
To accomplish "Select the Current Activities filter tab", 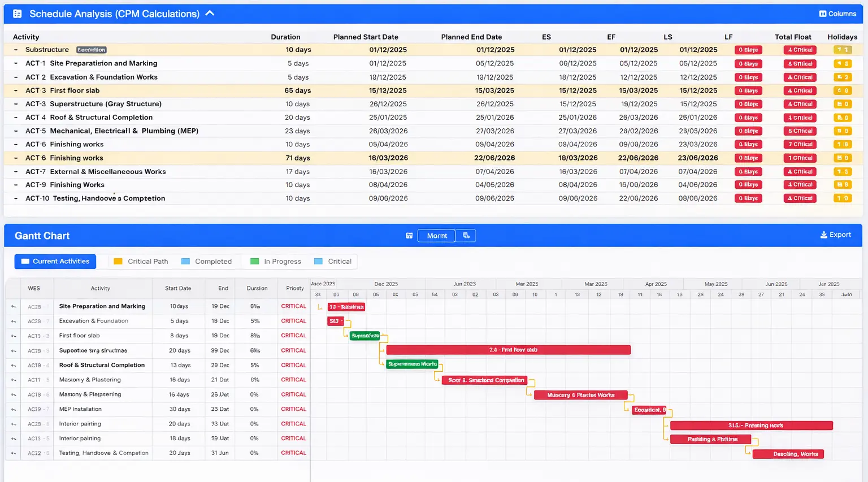I will tap(55, 261).
